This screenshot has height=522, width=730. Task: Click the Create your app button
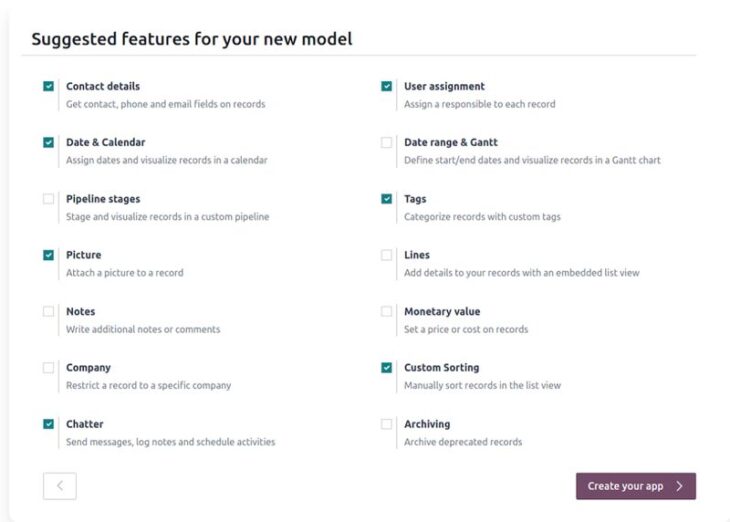pos(635,486)
